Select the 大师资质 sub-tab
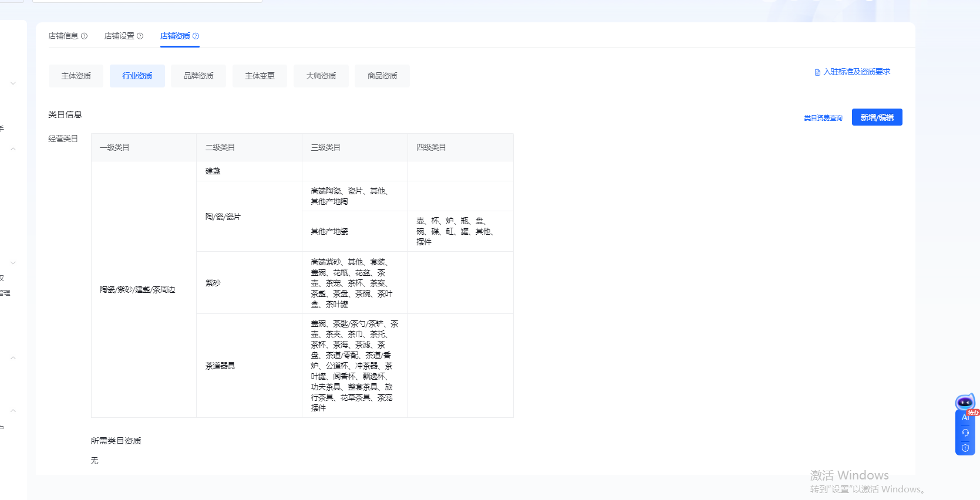This screenshot has height=500, width=980. click(x=321, y=76)
